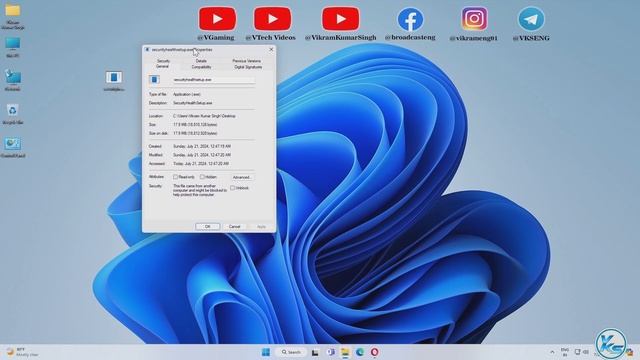This screenshot has height=360, width=640.
Task: Confirm the Properties dialog with OK
Action: (x=207, y=227)
